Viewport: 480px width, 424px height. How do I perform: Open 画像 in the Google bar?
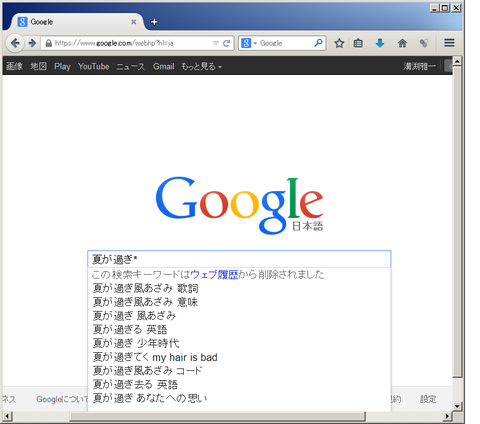tap(14, 66)
